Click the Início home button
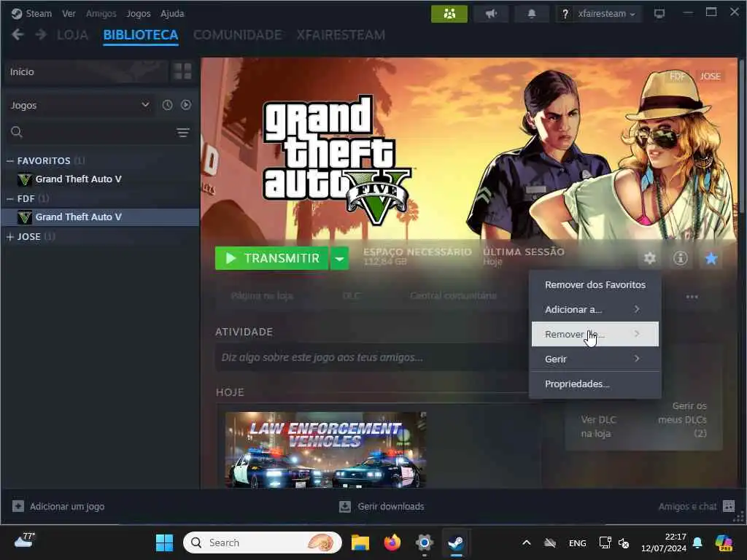 tap(85, 72)
